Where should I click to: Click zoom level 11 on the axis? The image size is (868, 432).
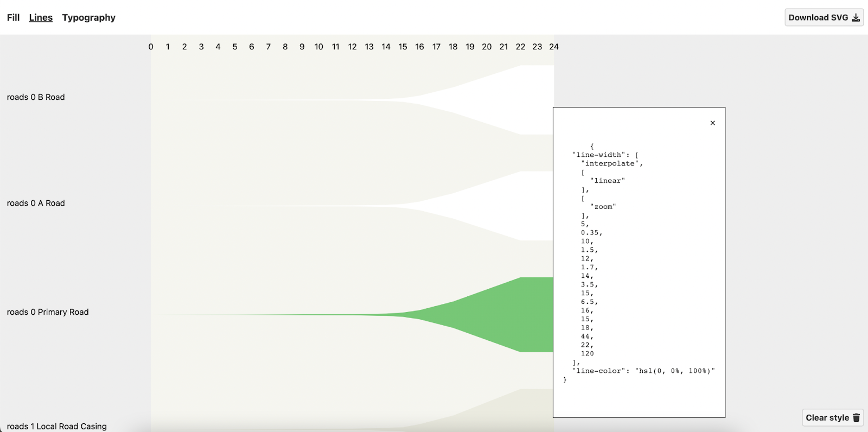coord(336,47)
